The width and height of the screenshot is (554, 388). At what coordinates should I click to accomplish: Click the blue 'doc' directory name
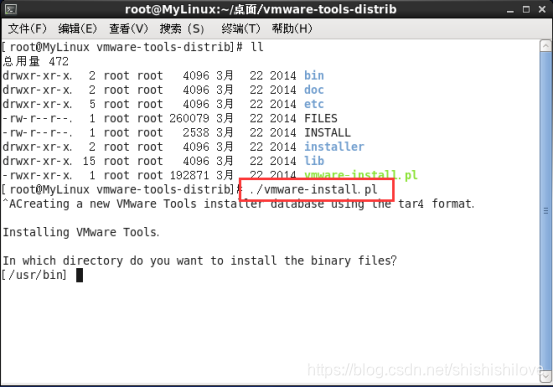pos(314,90)
